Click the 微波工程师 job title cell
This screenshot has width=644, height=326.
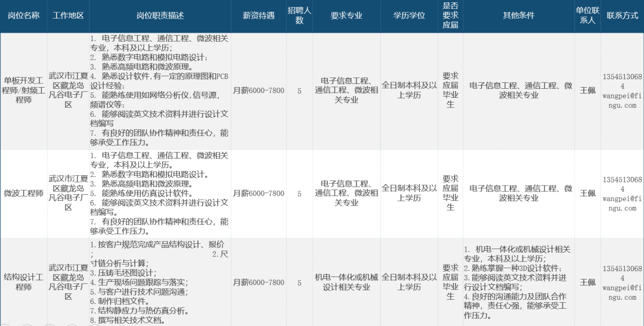pos(24,193)
